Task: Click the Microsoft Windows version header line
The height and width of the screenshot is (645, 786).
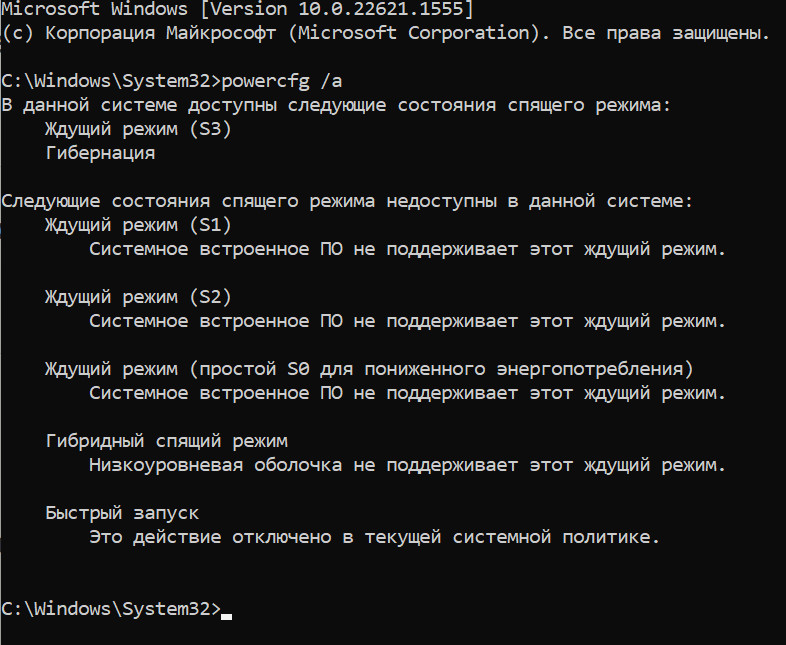Action: coord(237,9)
